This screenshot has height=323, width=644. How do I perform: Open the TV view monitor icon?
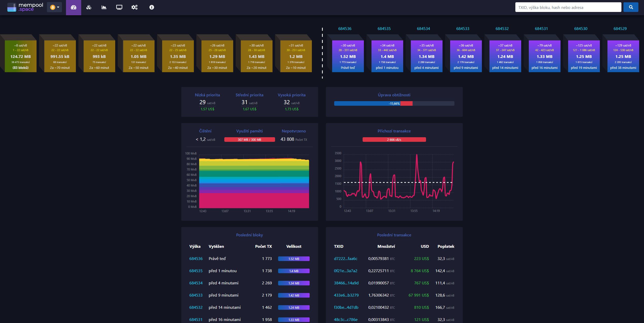point(119,7)
